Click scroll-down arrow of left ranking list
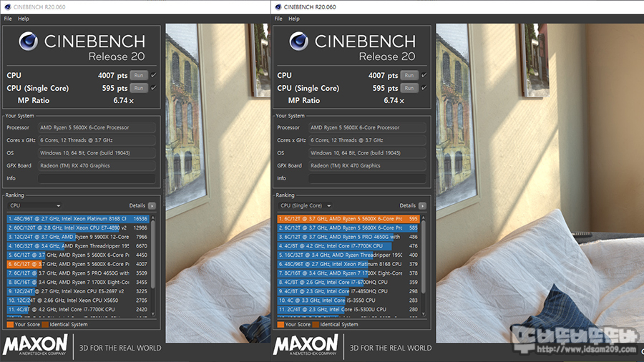 pyautogui.click(x=153, y=314)
